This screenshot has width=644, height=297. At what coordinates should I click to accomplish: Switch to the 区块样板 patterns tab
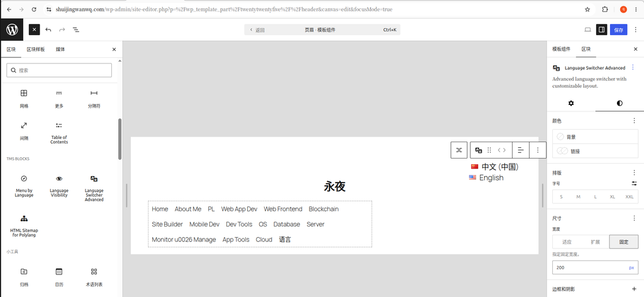pyautogui.click(x=36, y=49)
